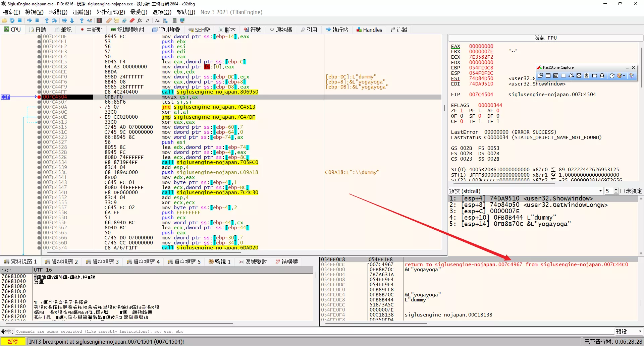
Task: Pause execution with the toolbar pause icon
Action: click(x=37, y=20)
